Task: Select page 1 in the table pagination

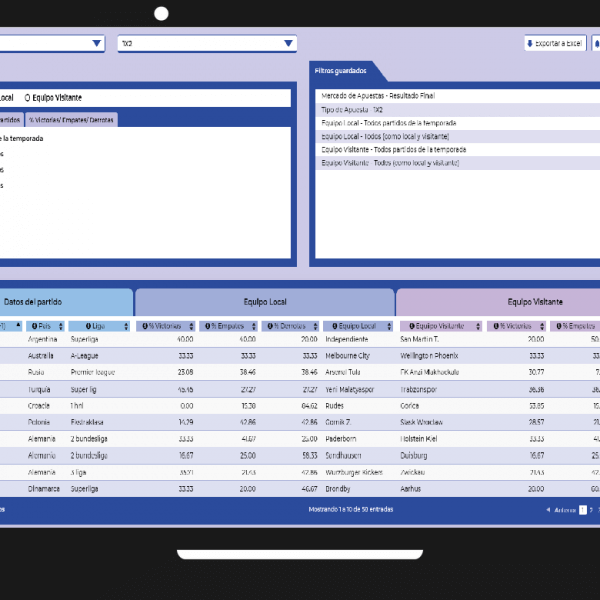Action: pyautogui.click(x=582, y=509)
